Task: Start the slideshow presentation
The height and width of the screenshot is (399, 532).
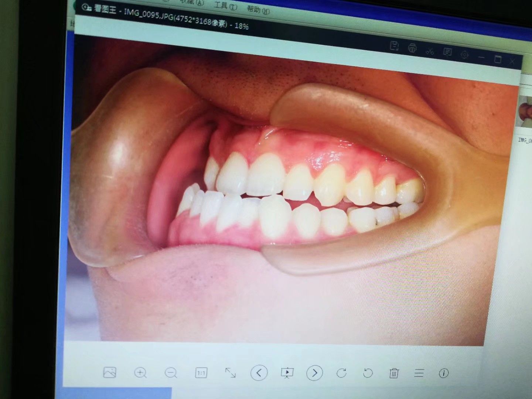Action: pyautogui.click(x=287, y=373)
